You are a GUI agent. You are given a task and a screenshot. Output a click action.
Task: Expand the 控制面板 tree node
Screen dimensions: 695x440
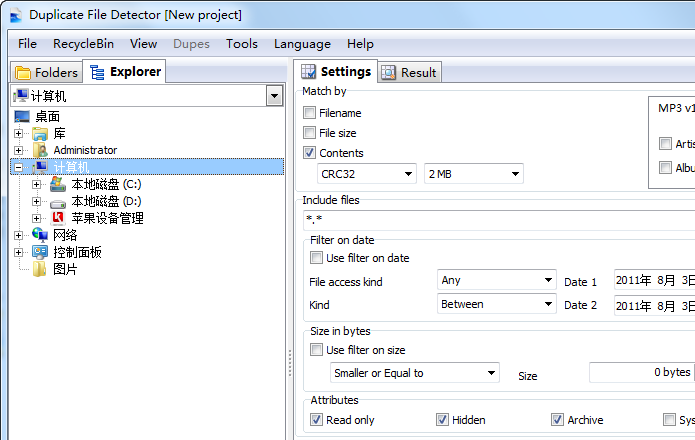point(18,252)
